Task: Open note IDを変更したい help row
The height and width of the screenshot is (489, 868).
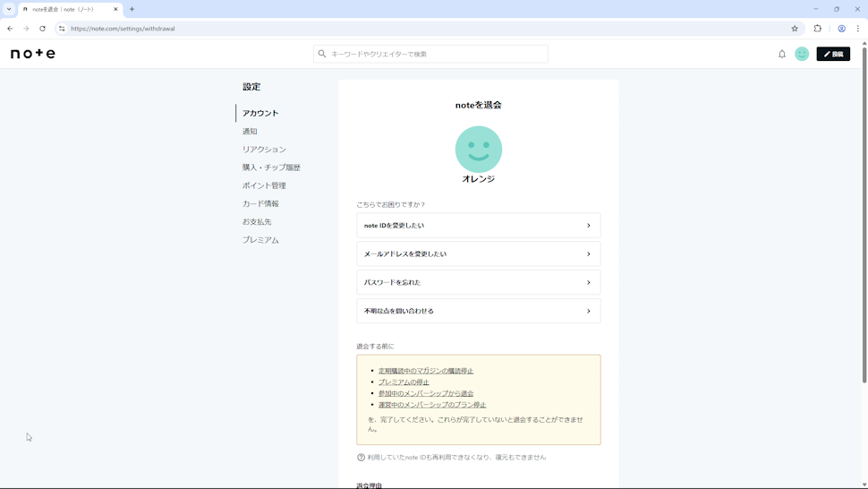Action: pyautogui.click(x=478, y=226)
